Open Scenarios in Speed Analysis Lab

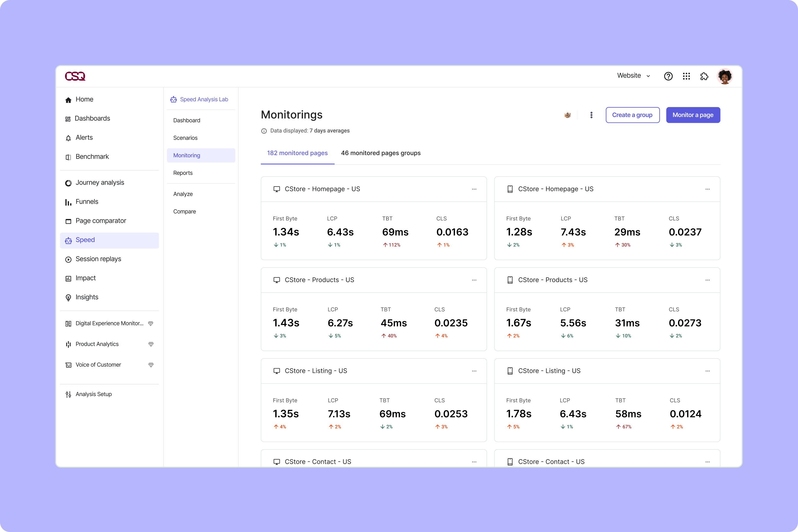[x=185, y=138]
